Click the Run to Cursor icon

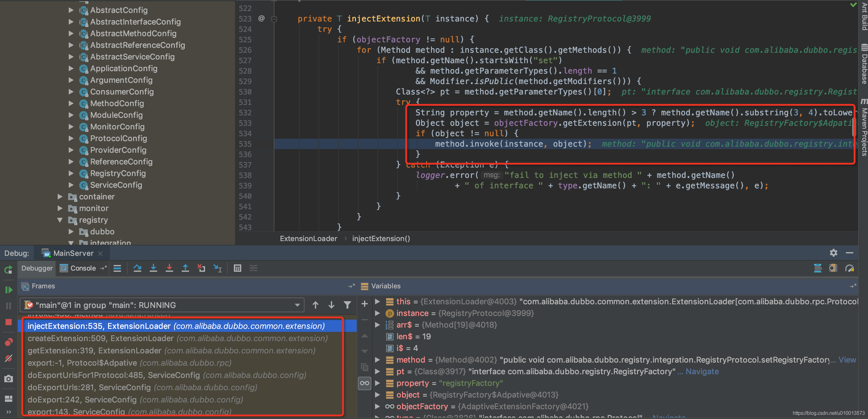(x=217, y=268)
